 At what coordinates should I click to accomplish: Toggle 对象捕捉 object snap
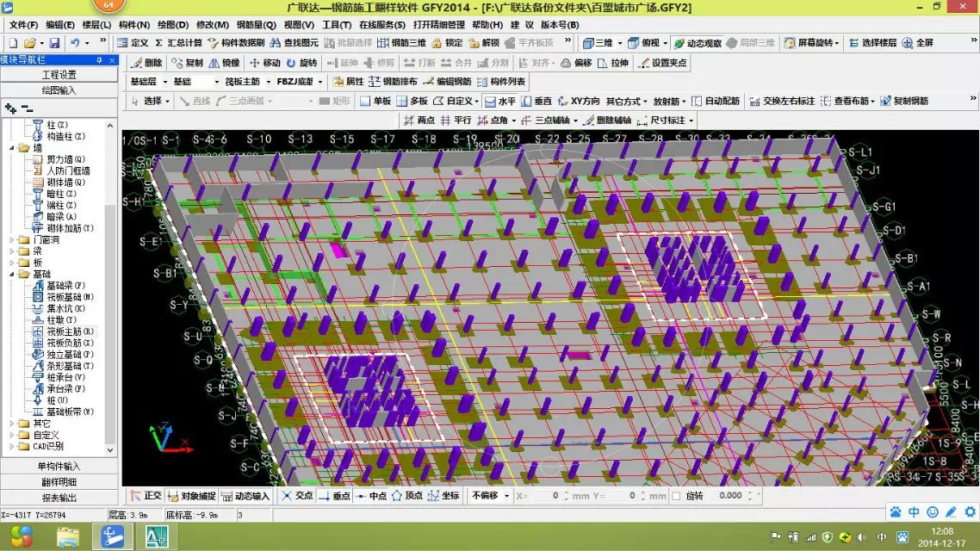tap(192, 496)
